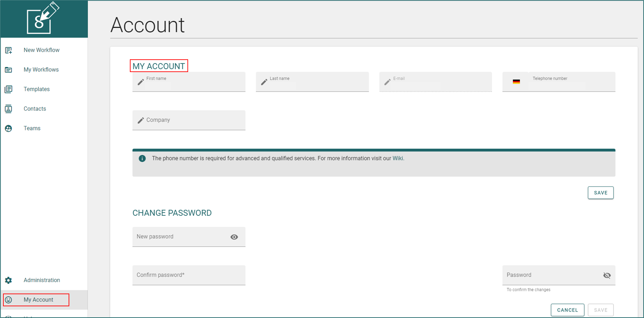644x318 pixels.
Task: Click the Administration gear icon
Action: click(8, 280)
